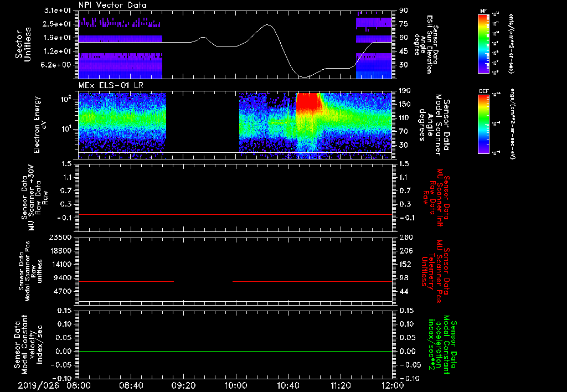Click the 260 telemetry axis tick
This screenshot has height=392, width=567.
click(x=405, y=237)
